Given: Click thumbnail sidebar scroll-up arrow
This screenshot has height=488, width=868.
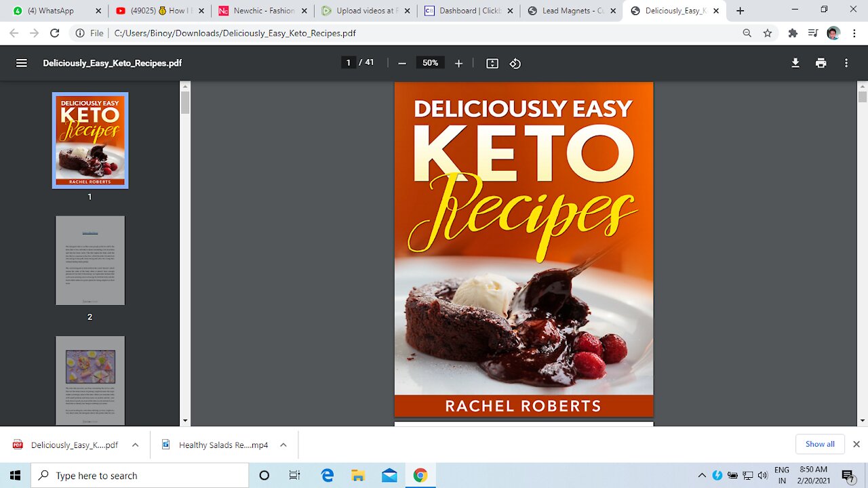Looking at the screenshot, I should (185, 87).
